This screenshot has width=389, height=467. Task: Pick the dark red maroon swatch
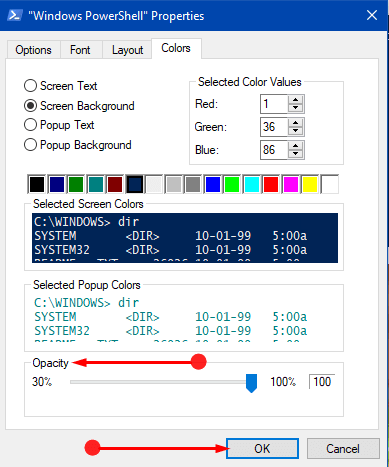click(115, 184)
